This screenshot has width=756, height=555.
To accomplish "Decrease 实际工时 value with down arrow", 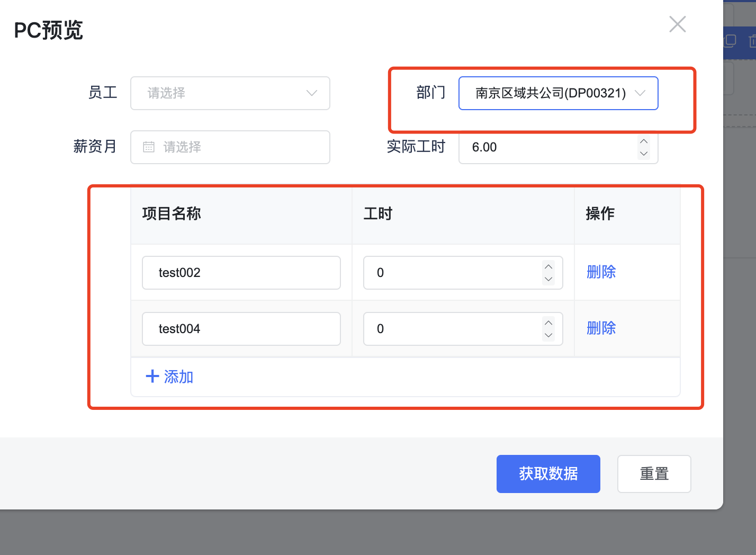I will (x=644, y=154).
